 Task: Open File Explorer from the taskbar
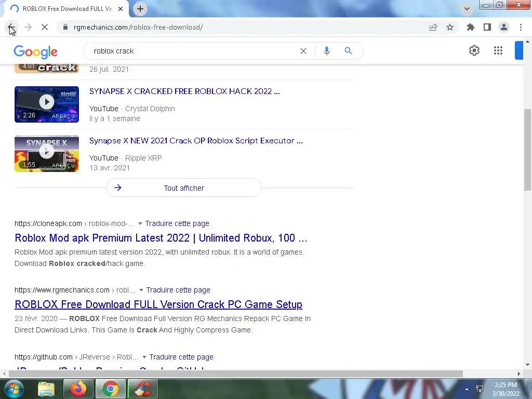click(x=46, y=389)
